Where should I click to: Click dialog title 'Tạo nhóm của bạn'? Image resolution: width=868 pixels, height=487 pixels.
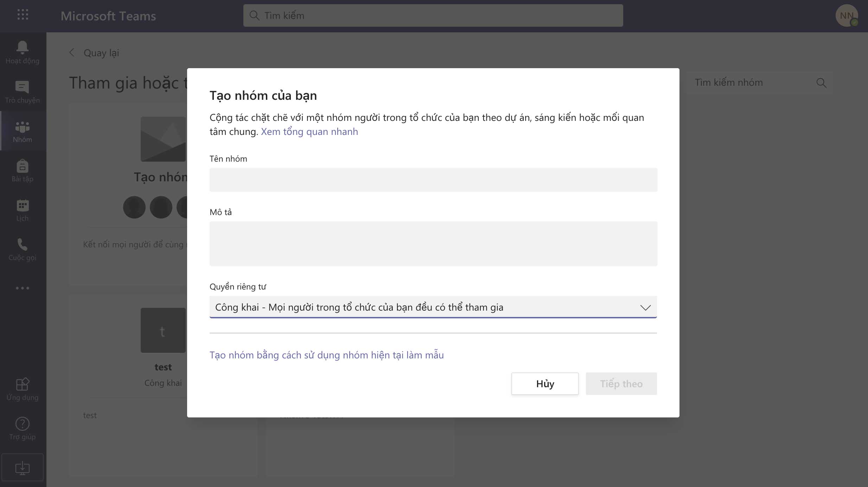tap(263, 96)
